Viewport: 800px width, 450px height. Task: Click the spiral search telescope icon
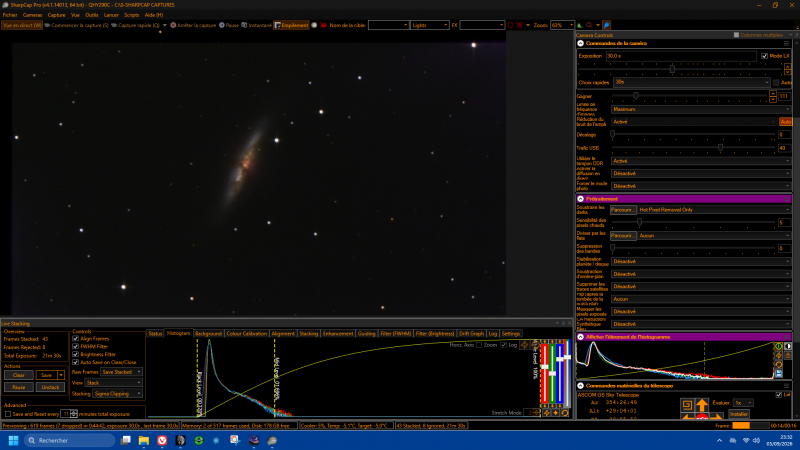(x=687, y=405)
